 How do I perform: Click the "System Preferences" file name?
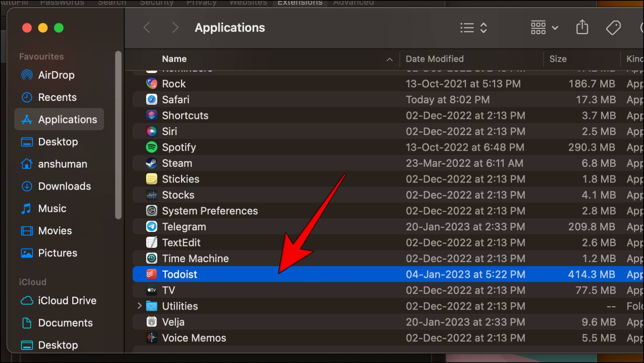210,211
